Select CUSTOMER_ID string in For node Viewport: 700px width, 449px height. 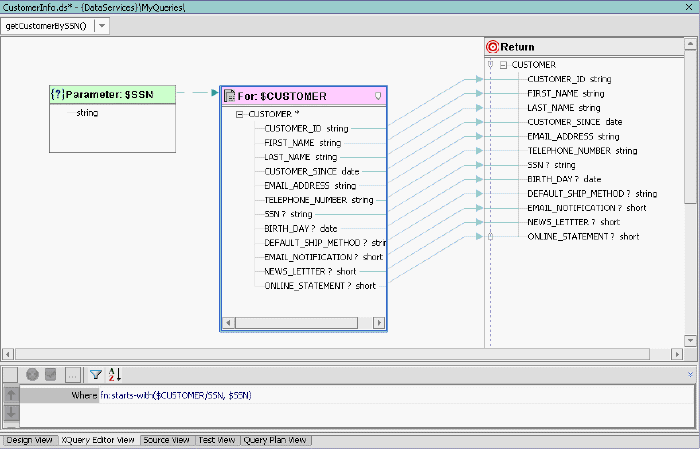click(306, 129)
